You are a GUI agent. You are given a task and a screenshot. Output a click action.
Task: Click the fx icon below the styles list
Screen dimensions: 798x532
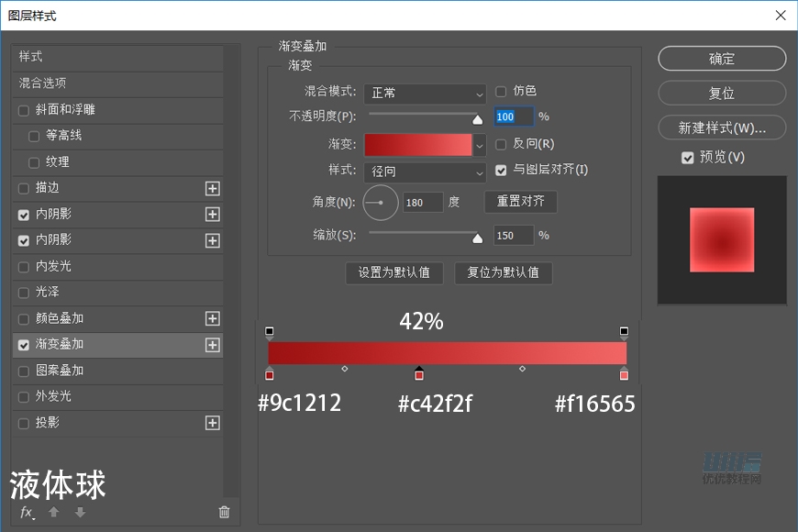point(27,513)
